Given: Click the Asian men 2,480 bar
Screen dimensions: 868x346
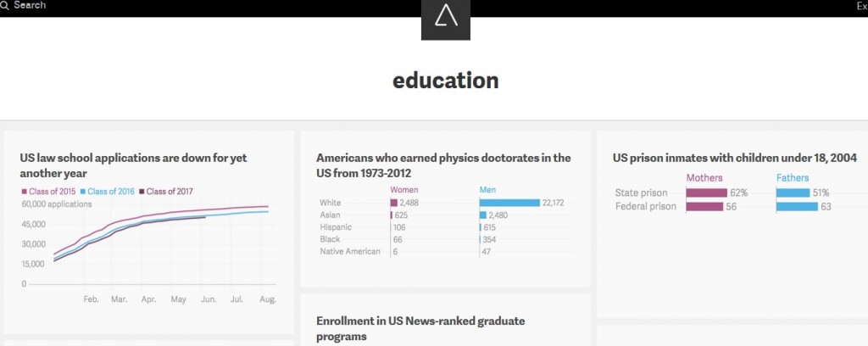Looking at the screenshot, I should [482, 215].
